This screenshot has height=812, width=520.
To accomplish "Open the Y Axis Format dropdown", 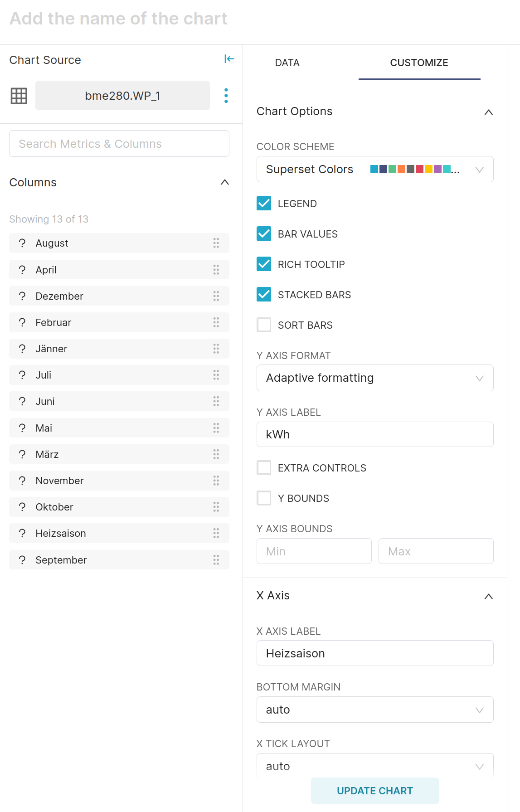I will pyautogui.click(x=375, y=378).
